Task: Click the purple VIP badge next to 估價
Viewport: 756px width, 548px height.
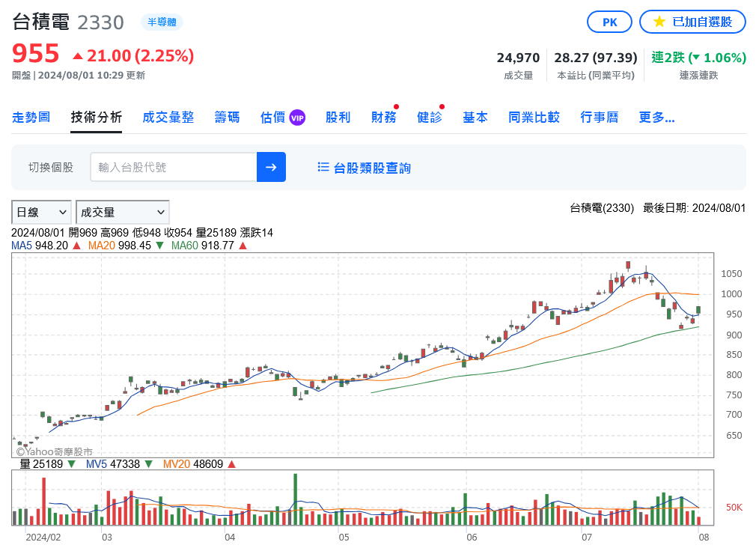Action: coord(297,118)
